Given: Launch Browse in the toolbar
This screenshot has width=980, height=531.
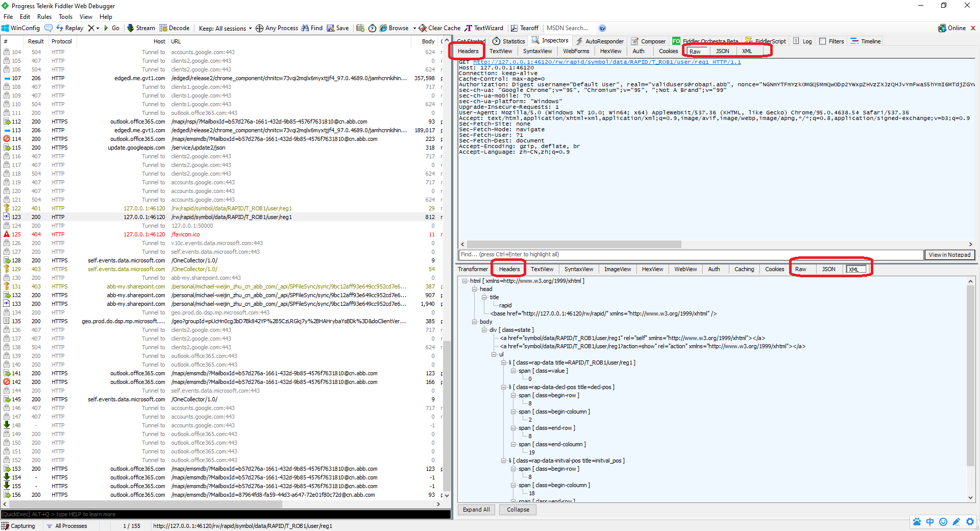Looking at the screenshot, I should click(394, 28).
